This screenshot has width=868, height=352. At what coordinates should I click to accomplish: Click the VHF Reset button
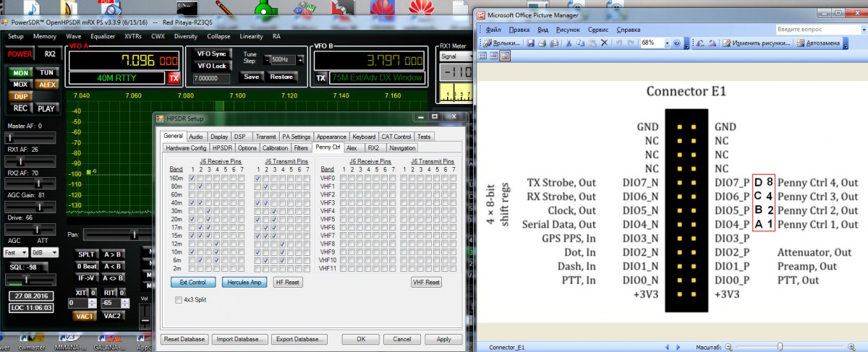(x=427, y=282)
